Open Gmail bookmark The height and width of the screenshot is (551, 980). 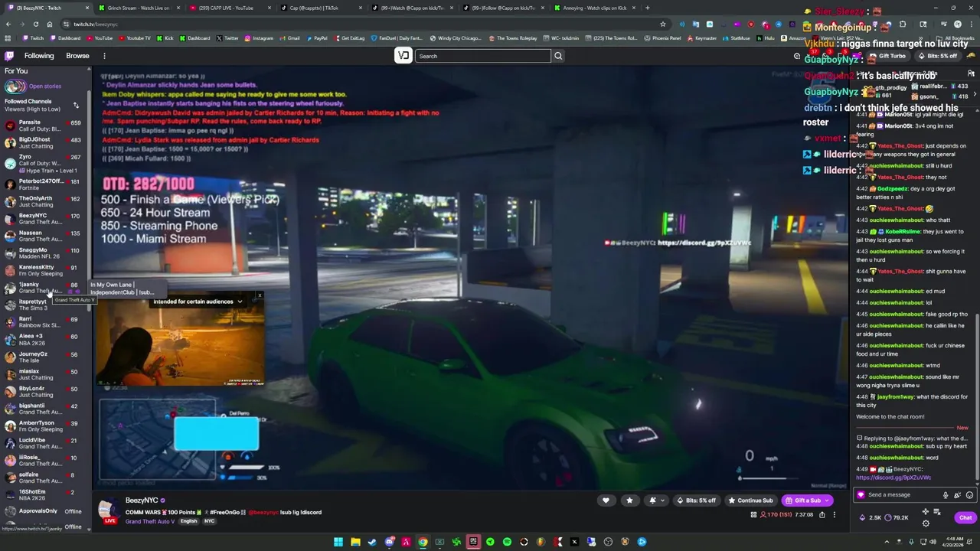(289, 38)
